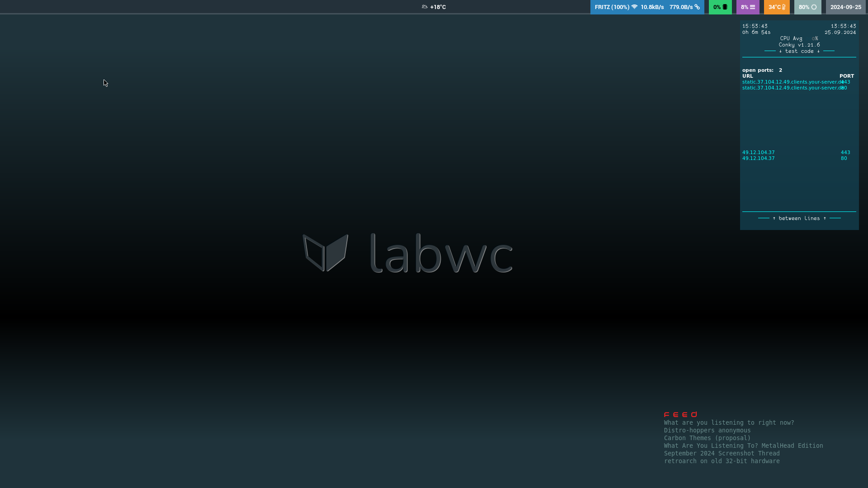The image size is (868, 488).
Task: Click the 0% CPU usage value
Action: pyautogui.click(x=717, y=7)
